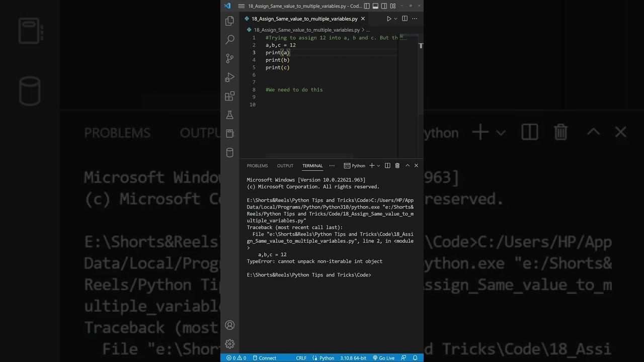Click errors and warnings count in status bar
The image size is (644, 362).
pos(236,358)
